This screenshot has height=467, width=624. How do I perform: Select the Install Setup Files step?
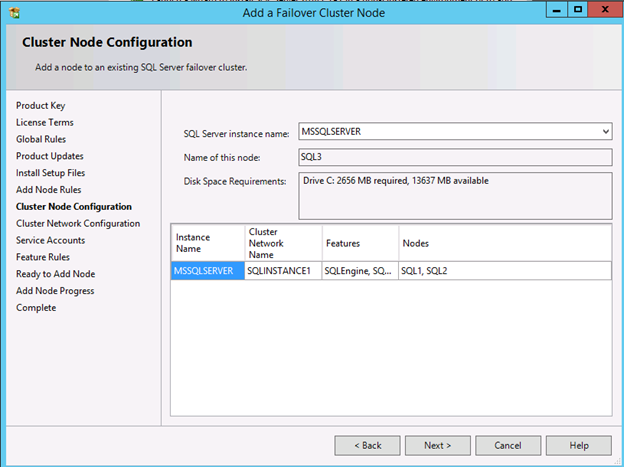point(50,173)
